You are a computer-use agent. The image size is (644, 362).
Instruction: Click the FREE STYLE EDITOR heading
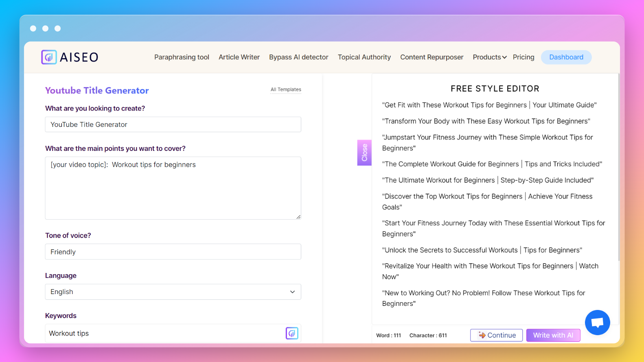pos(495,89)
